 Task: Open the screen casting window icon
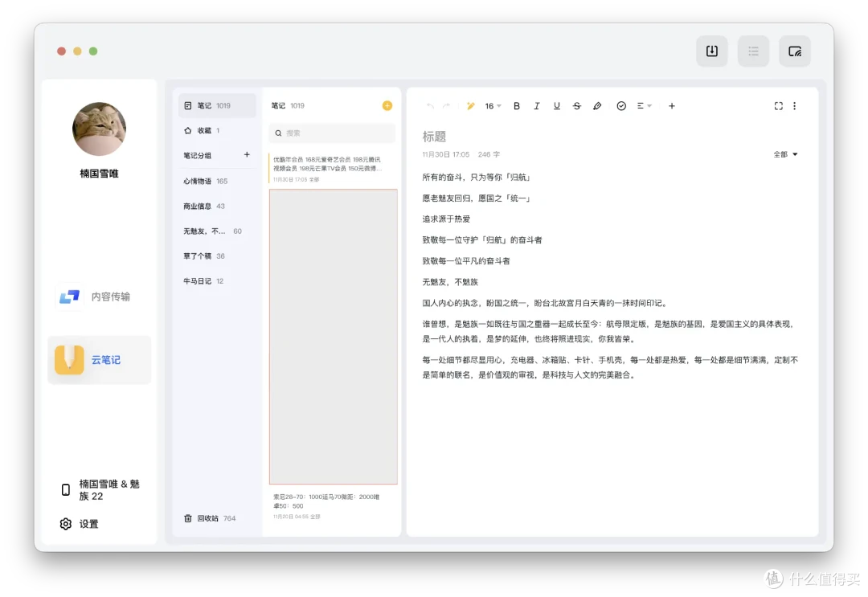point(795,51)
